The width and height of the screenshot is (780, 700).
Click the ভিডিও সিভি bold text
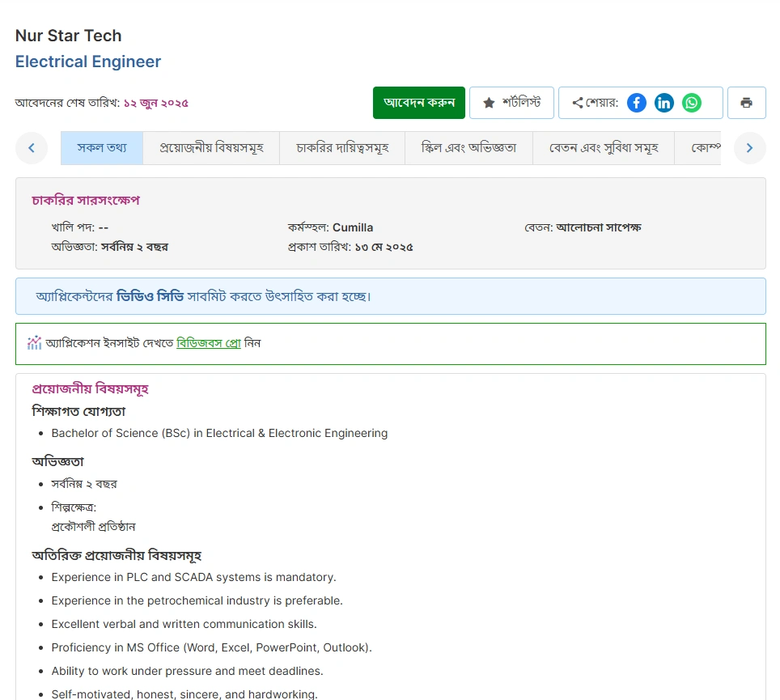[x=150, y=296]
